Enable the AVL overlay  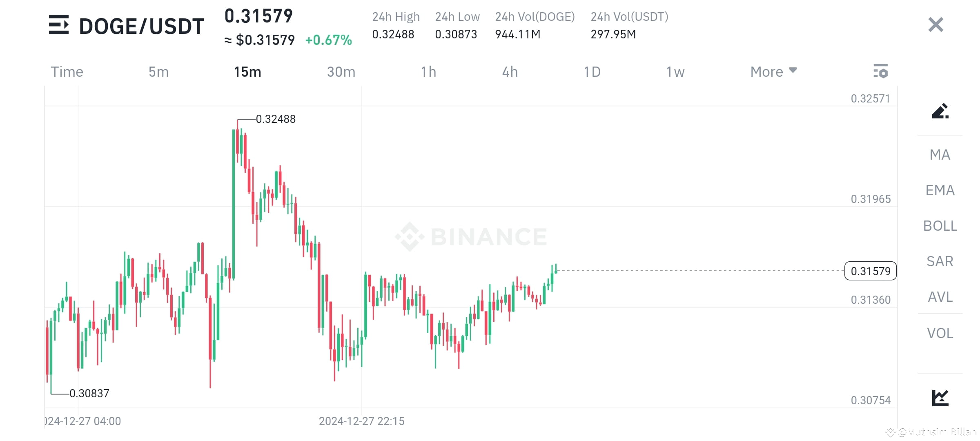tap(940, 297)
